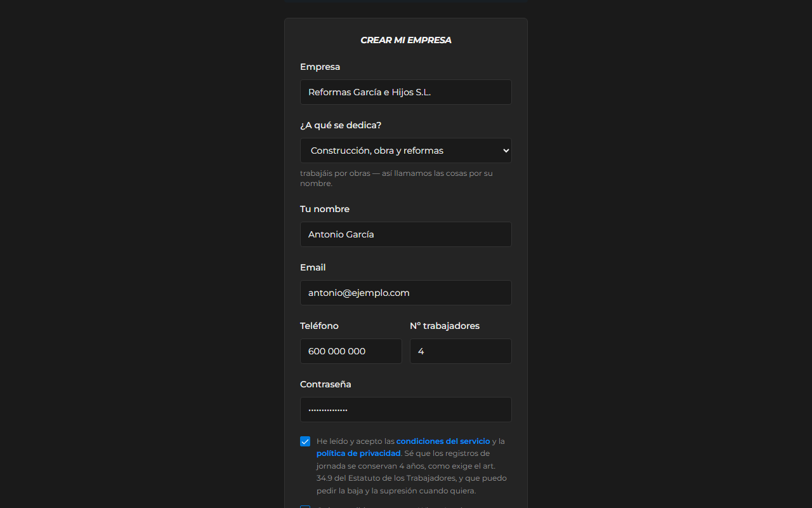Open the 'condiciones del servicio' link
This screenshot has width=812, height=508.
(x=443, y=441)
